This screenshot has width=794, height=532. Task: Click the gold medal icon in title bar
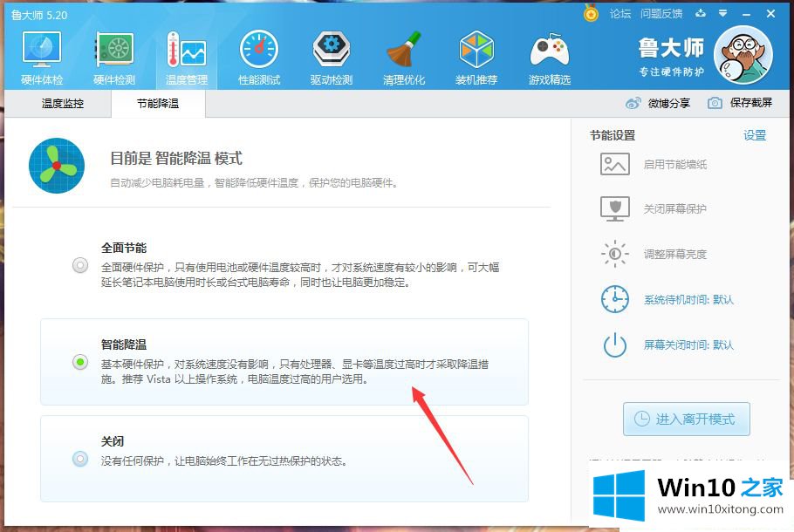591,13
